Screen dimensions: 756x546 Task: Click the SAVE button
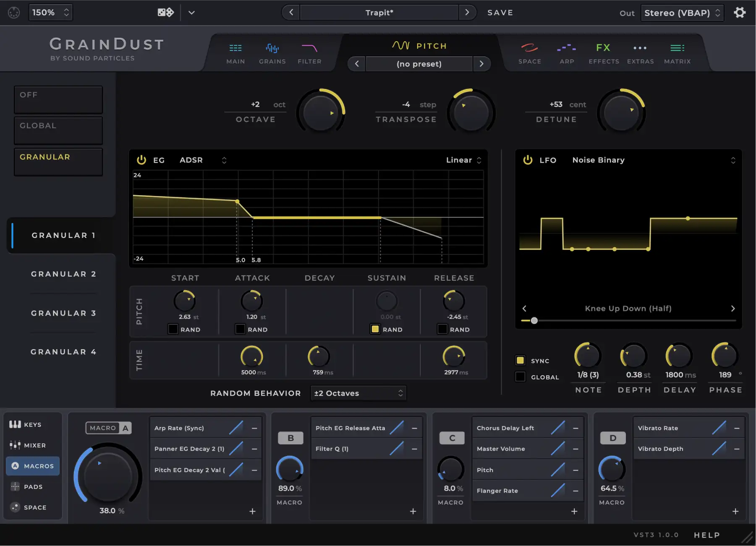[x=500, y=12]
